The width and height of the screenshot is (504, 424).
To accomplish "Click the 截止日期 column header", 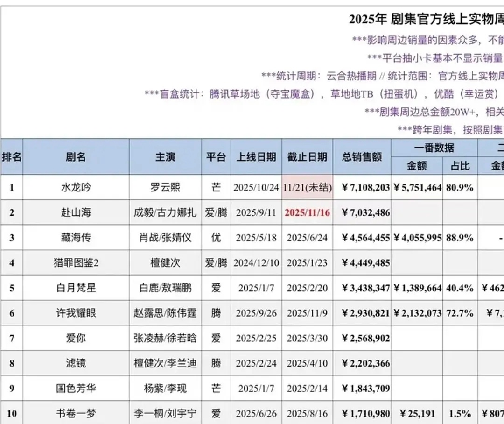I will tap(307, 157).
